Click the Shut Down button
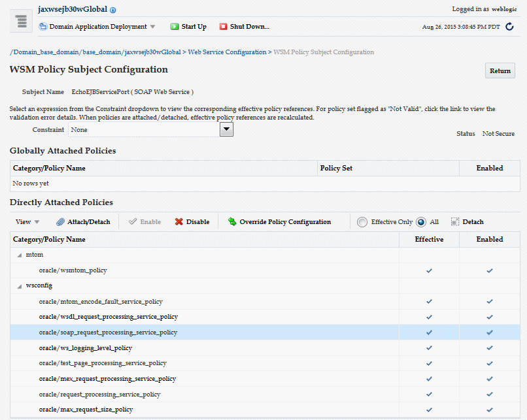Image resolution: width=527 pixels, height=420 pixels. click(x=245, y=27)
